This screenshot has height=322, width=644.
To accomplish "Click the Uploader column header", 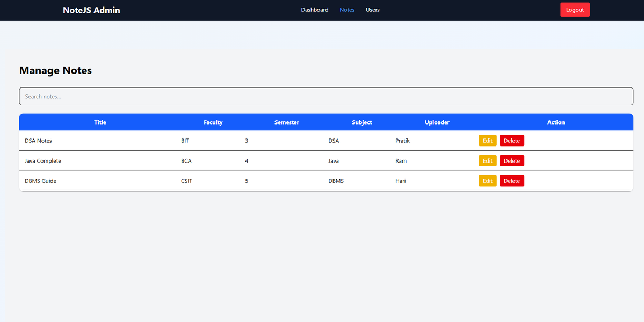I will tap(437, 122).
